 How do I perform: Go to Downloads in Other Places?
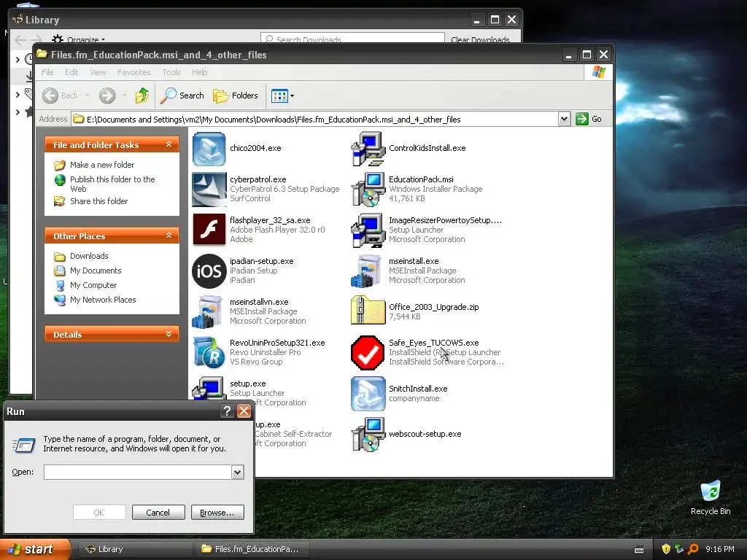(89, 256)
